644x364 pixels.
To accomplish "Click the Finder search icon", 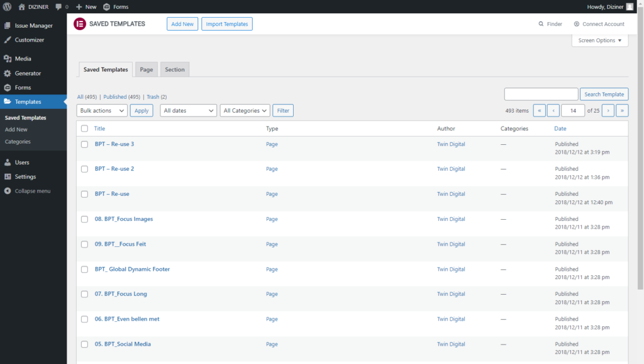I will [541, 24].
